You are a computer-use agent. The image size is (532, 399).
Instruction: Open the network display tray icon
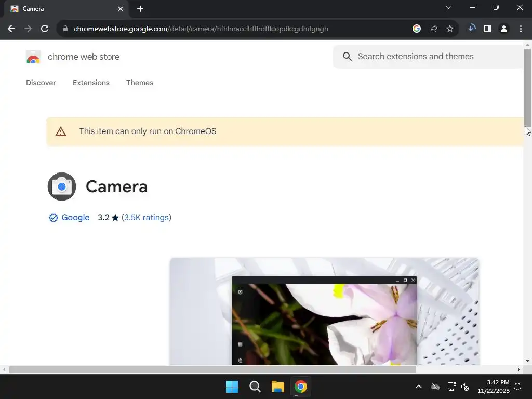[451, 387]
